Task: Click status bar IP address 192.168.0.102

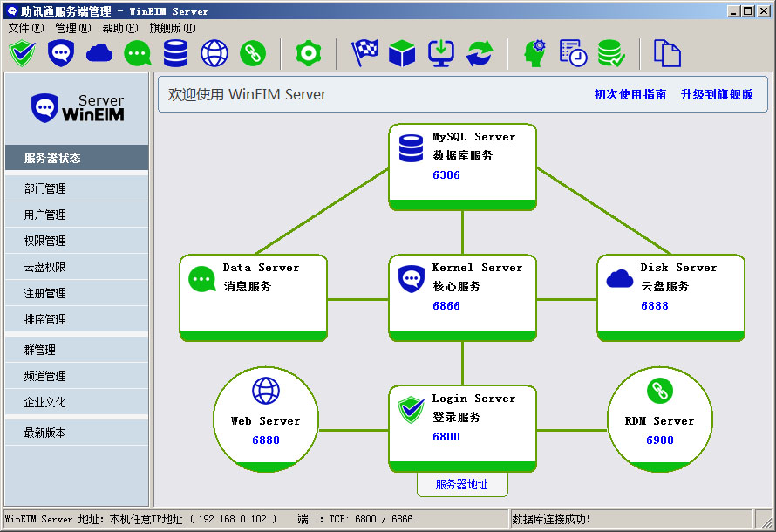Action: point(233,519)
